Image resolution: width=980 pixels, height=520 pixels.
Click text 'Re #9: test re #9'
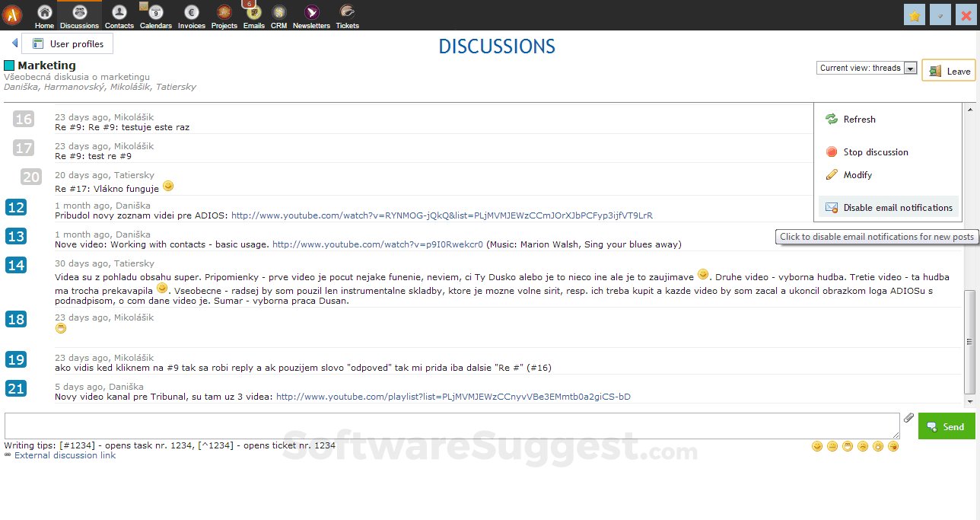93,156
